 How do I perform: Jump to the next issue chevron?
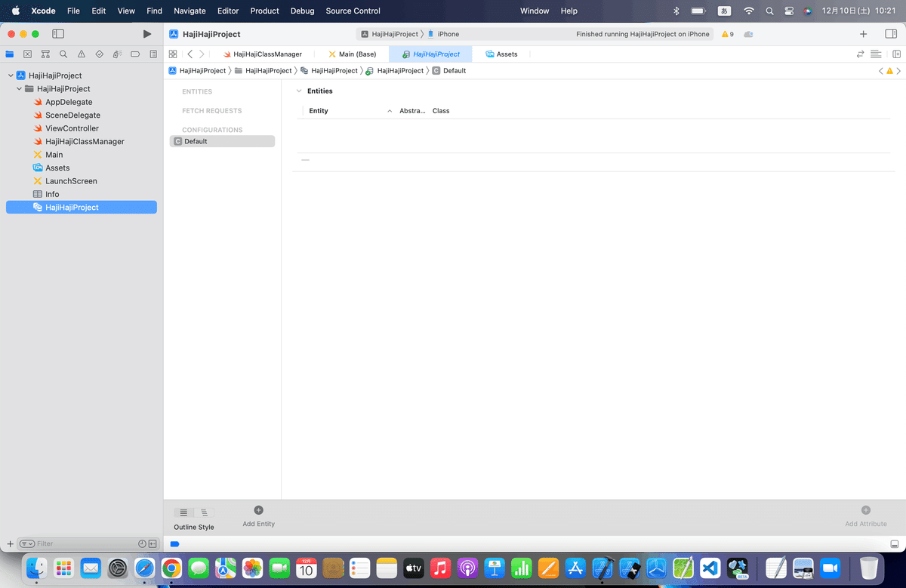point(898,70)
